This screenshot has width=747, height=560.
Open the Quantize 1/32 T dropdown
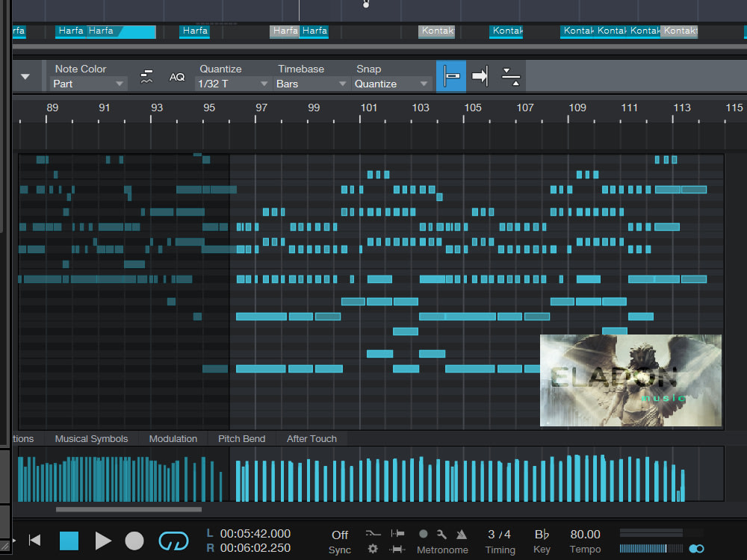pyautogui.click(x=233, y=84)
